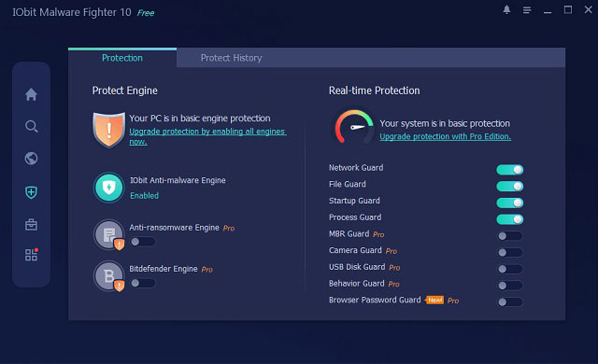Turn off Network Guard
Screen dimensions: 598x364
pyautogui.click(x=510, y=170)
